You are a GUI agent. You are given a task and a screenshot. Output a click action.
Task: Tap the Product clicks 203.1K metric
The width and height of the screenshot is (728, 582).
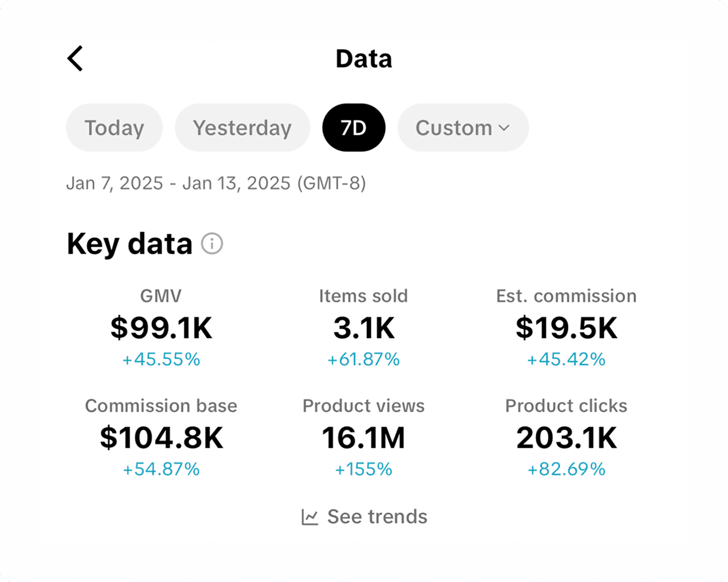(566, 437)
